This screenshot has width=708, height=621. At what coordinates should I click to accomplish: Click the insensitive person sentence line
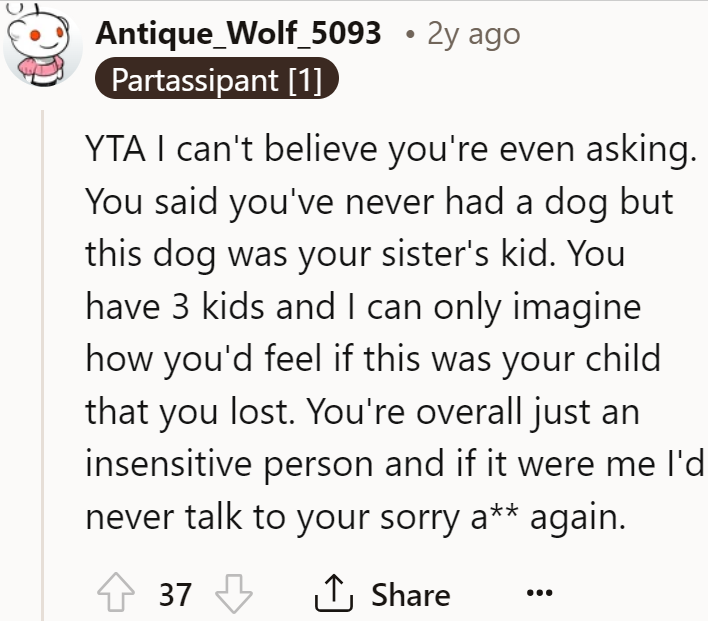395,464
